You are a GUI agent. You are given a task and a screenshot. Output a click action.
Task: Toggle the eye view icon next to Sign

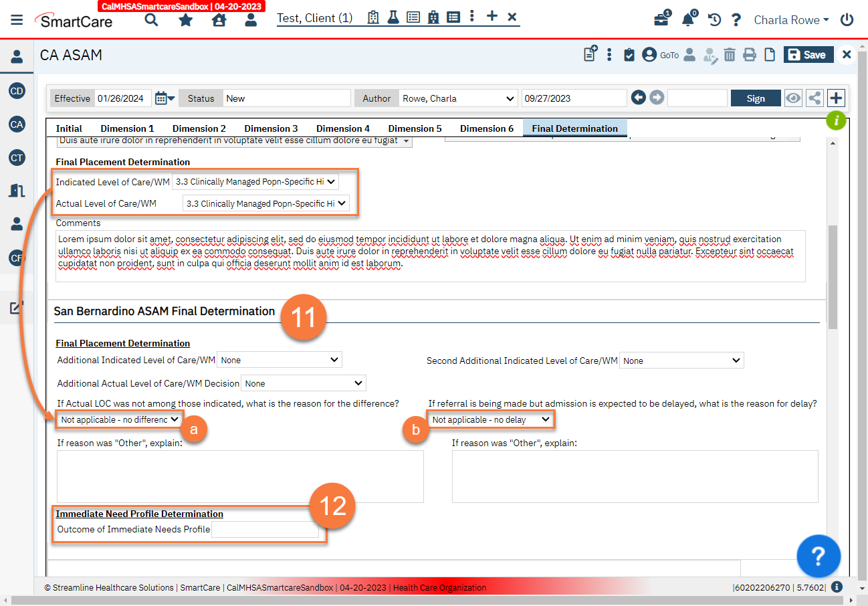point(793,98)
